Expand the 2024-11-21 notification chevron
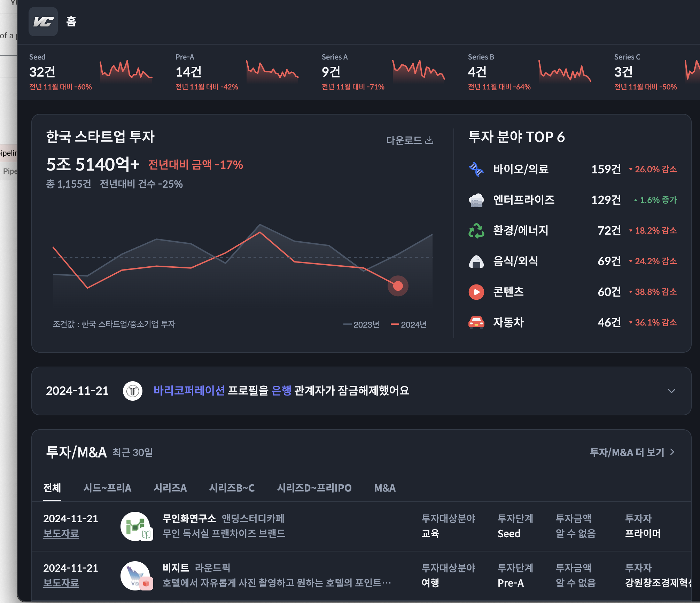This screenshot has width=700, height=603. (671, 391)
